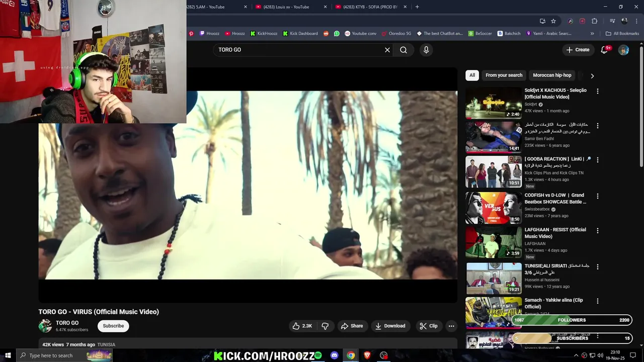Open a new browser tab
Viewport: 644px width, 362px height.
click(x=417, y=7)
